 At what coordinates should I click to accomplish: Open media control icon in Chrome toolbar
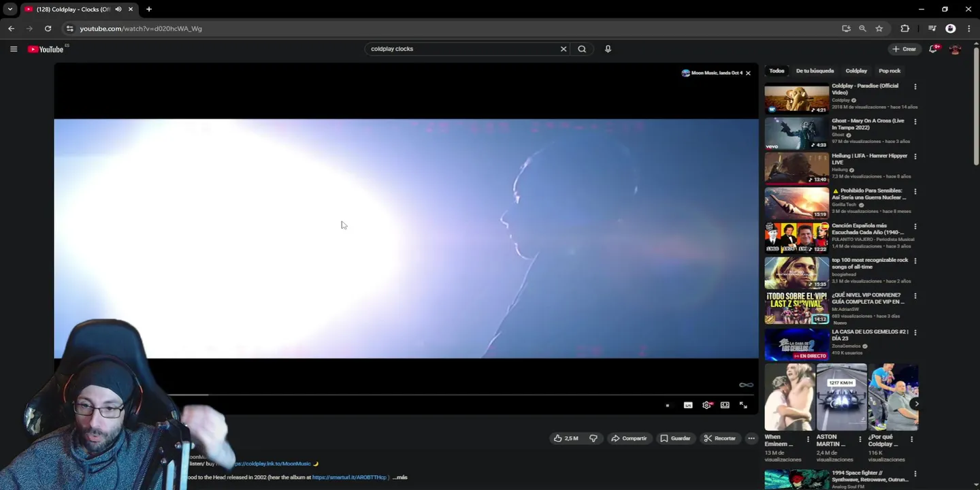(932, 29)
